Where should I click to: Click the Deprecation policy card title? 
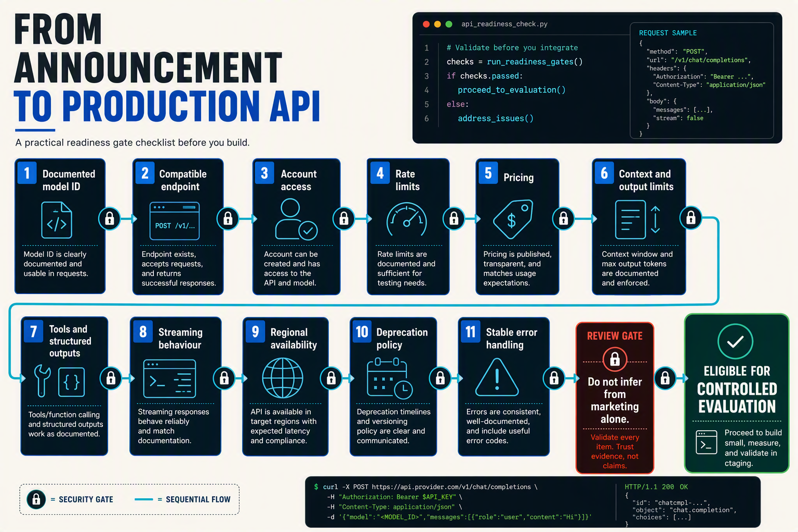pyautogui.click(x=402, y=338)
